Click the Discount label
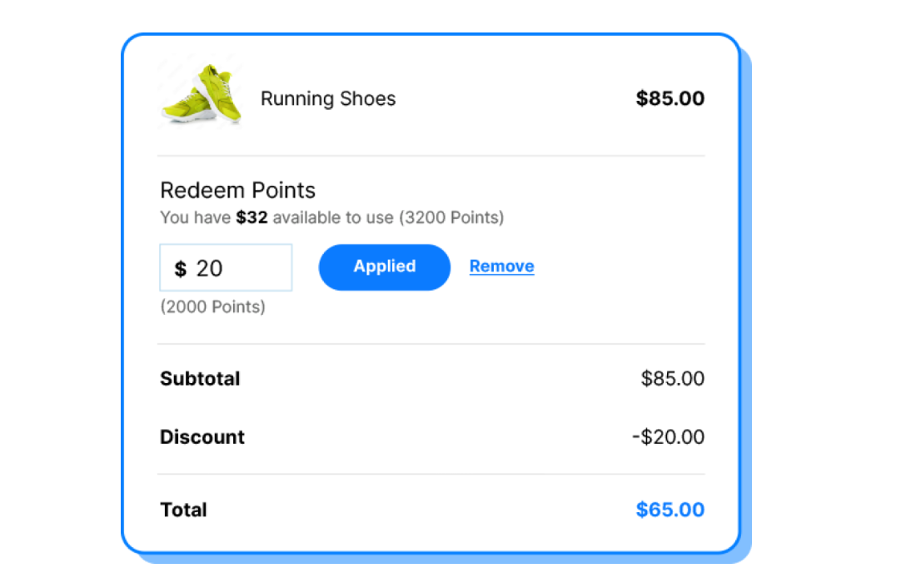 [202, 437]
